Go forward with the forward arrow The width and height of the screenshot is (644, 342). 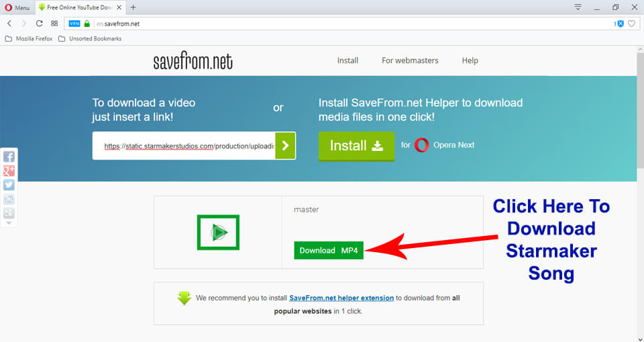24,24
